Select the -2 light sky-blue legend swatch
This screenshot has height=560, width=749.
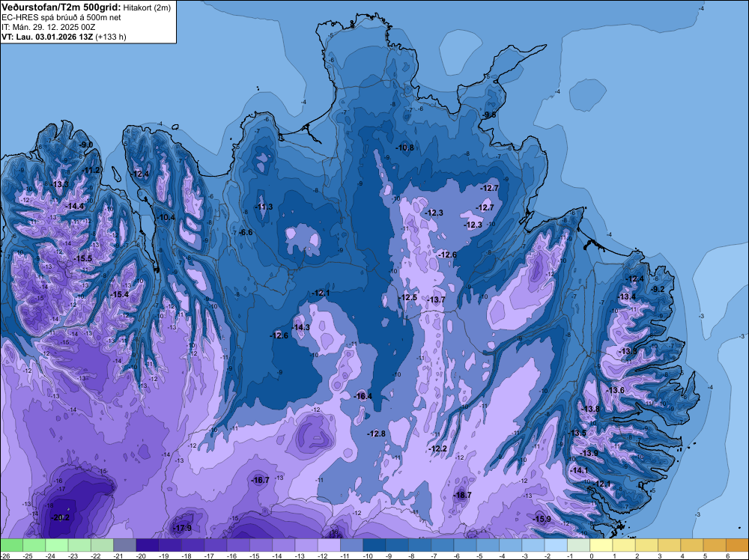[556, 545]
